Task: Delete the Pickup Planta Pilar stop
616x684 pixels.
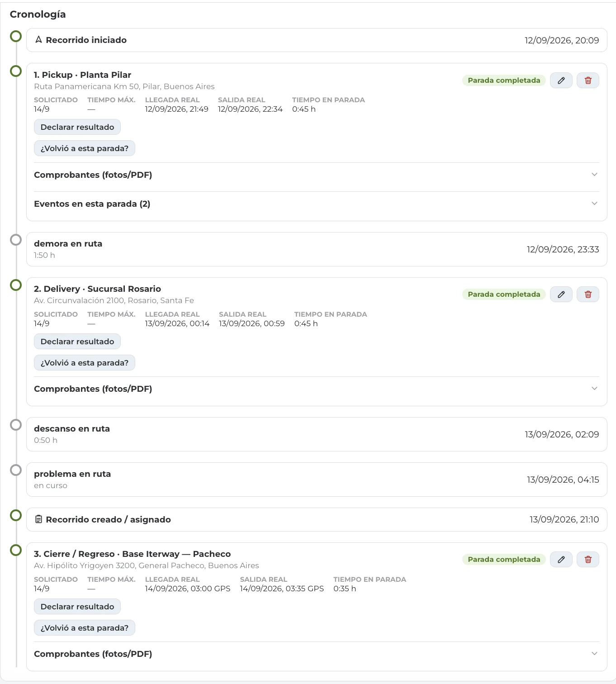Action: coord(588,81)
